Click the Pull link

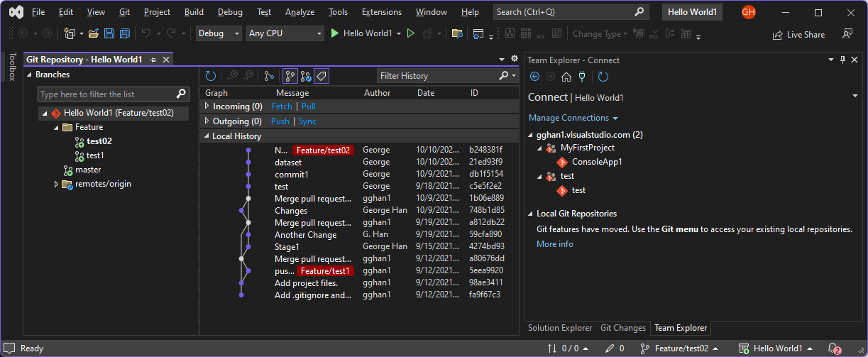[309, 106]
